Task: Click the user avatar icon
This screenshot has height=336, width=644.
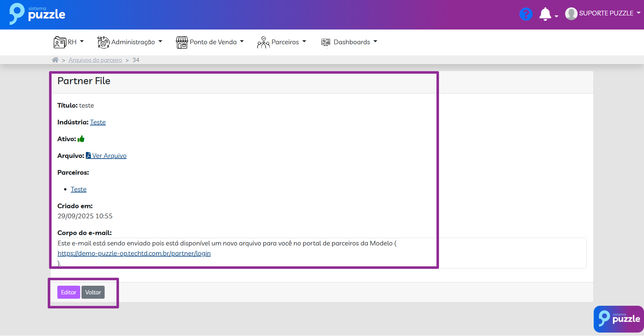Action: coord(571,14)
